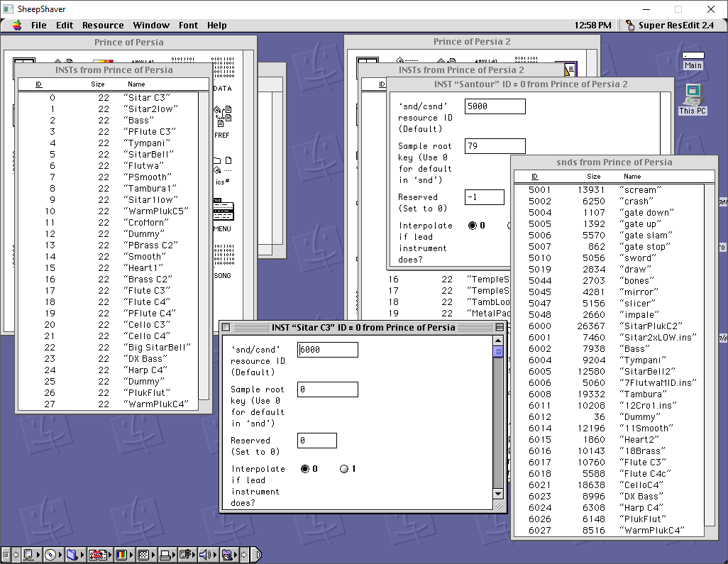Open the Window menu
Image resolution: width=728 pixels, height=564 pixels.
[x=151, y=25]
